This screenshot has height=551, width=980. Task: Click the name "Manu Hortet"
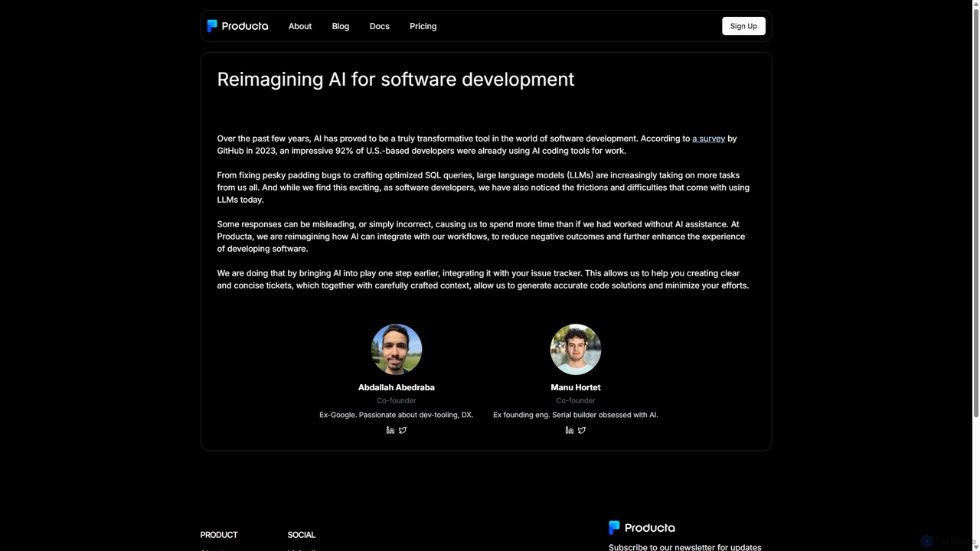(576, 387)
